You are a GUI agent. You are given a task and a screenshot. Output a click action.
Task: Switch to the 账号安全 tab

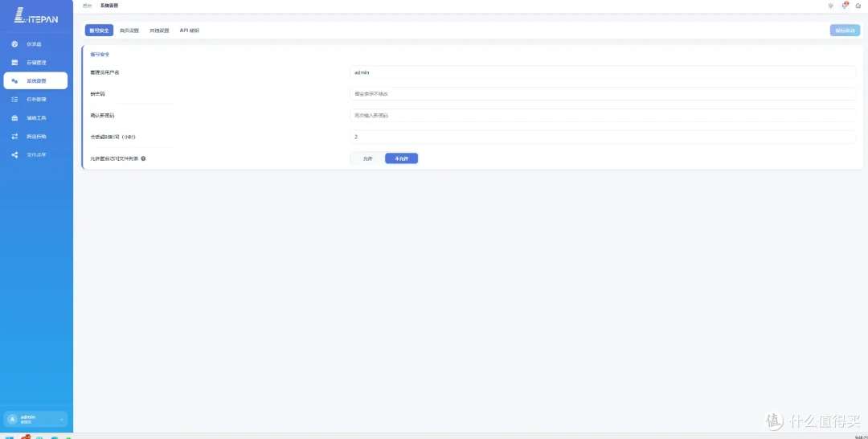pos(99,31)
